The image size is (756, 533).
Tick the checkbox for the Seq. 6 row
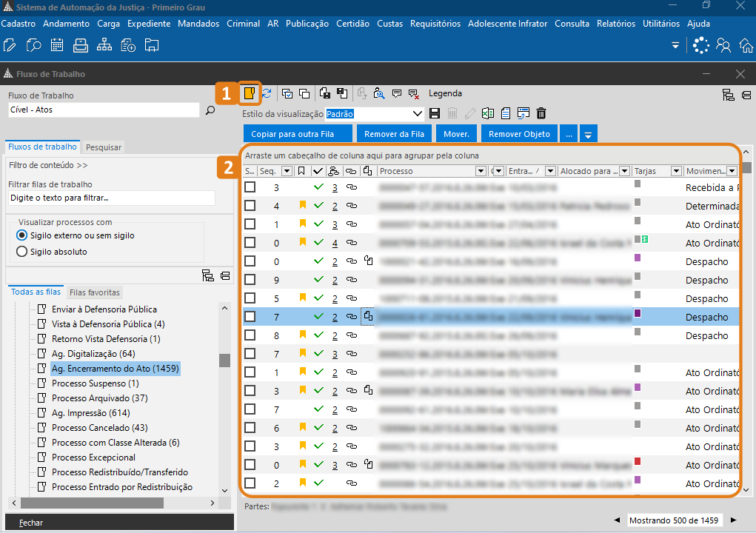(250, 427)
